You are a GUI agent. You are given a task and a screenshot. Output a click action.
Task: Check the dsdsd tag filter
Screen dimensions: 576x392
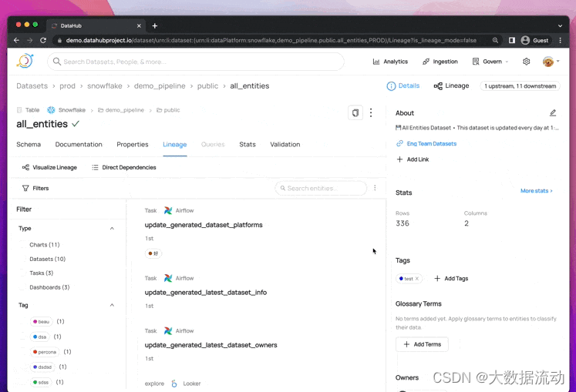click(x=23, y=367)
